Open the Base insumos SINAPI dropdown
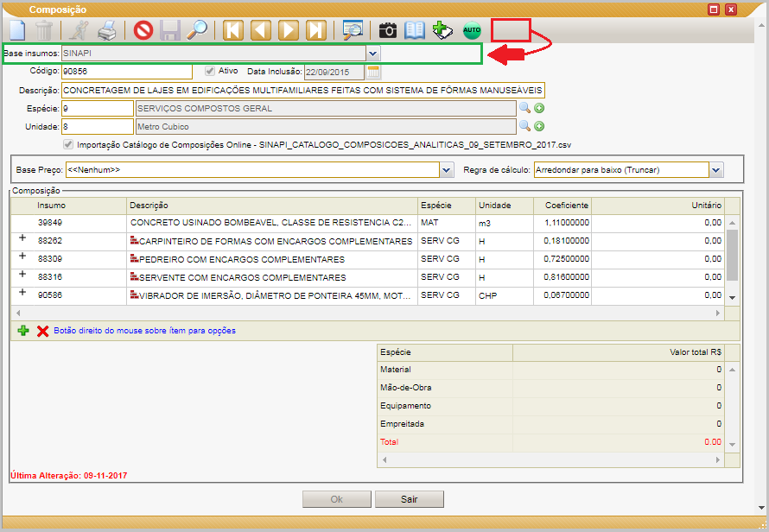The width and height of the screenshot is (769, 532). pos(373,54)
